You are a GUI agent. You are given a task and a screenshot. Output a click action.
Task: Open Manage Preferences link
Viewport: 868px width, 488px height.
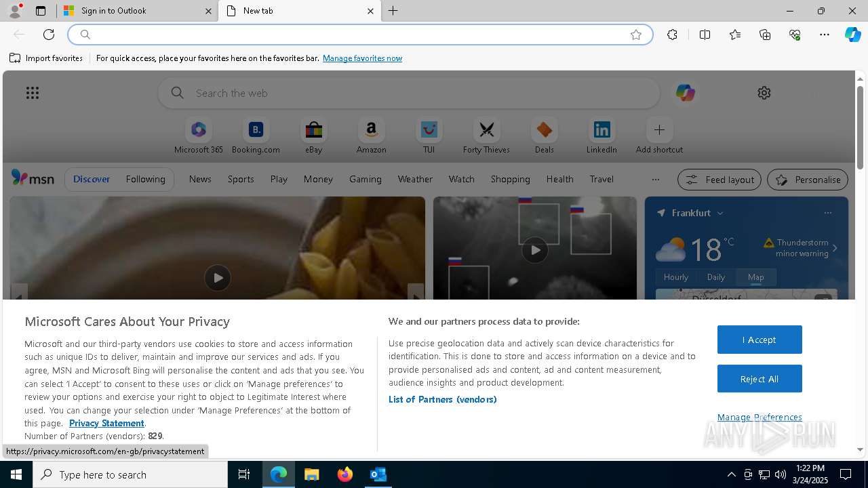pyautogui.click(x=759, y=417)
